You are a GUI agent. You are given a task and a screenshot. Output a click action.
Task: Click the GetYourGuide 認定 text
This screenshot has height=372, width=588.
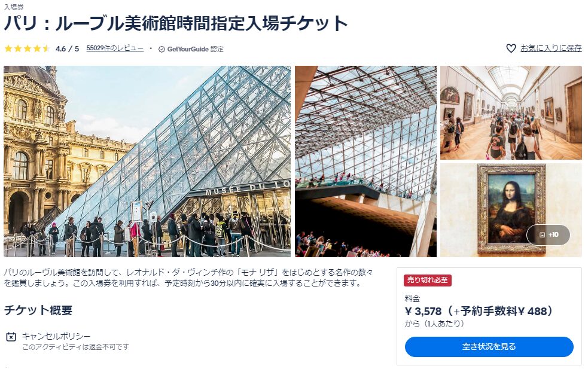tap(196, 49)
